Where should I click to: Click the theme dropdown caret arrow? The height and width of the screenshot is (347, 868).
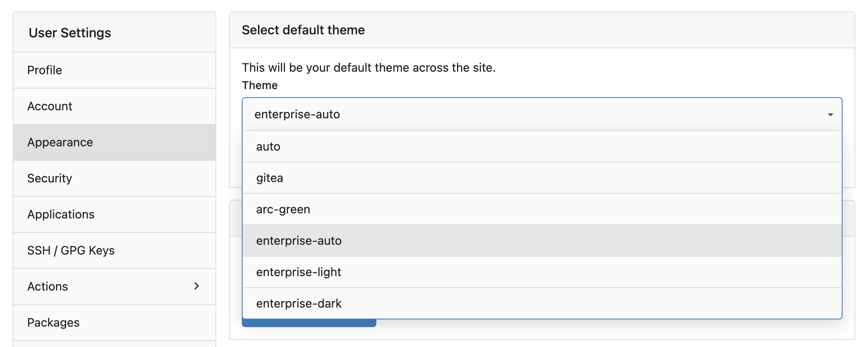click(830, 115)
